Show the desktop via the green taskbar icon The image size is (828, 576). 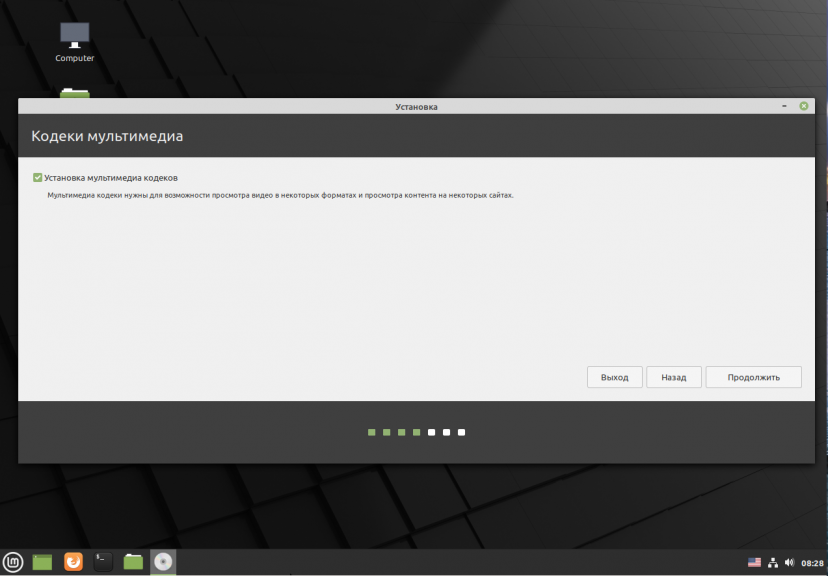pyautogui.click(x=42, y=562)
